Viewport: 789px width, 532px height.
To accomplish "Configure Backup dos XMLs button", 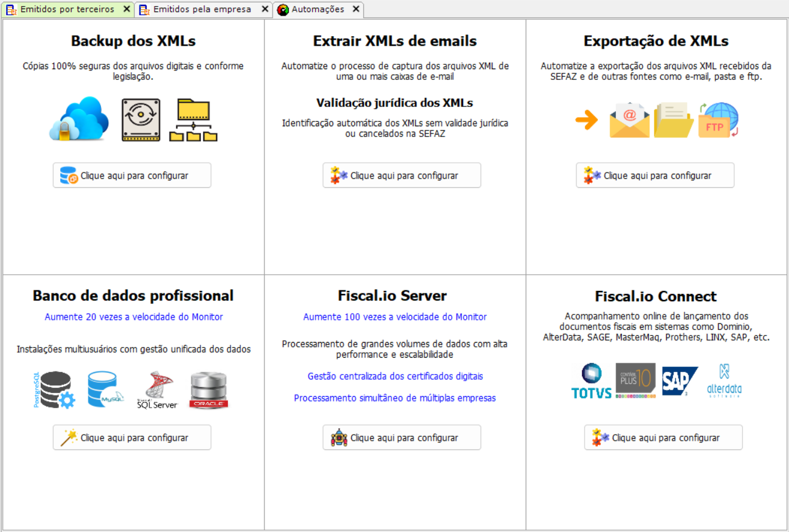I will [x=132, y=176].
